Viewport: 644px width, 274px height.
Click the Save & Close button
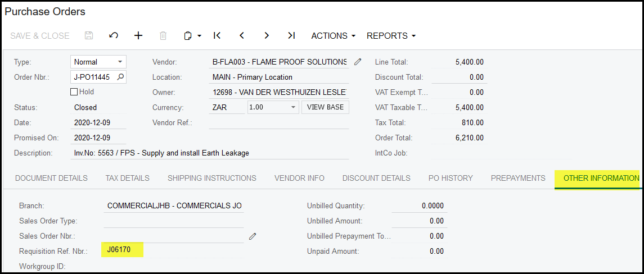pos(40,35)
